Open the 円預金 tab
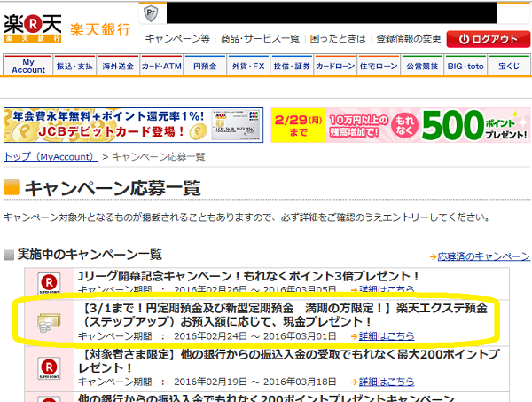532x402 pixels. click(205, 66)
